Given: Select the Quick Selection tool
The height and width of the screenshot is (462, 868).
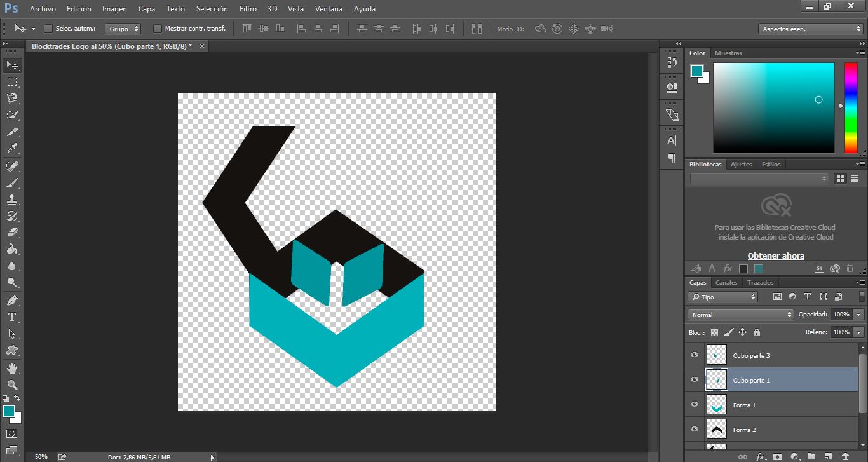Looking at the screenshot, I should [x=12, y=116].
